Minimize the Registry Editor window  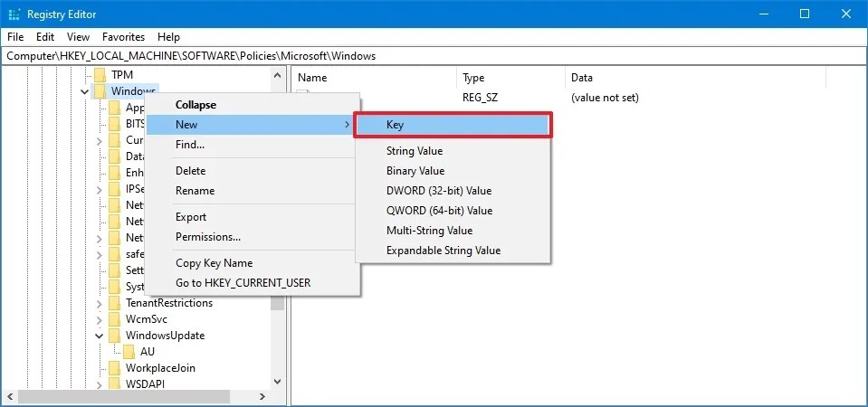tap(763, 14)
